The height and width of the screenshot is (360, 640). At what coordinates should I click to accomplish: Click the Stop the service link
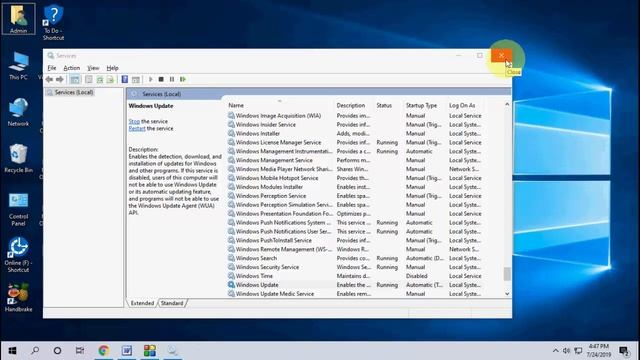134,121
